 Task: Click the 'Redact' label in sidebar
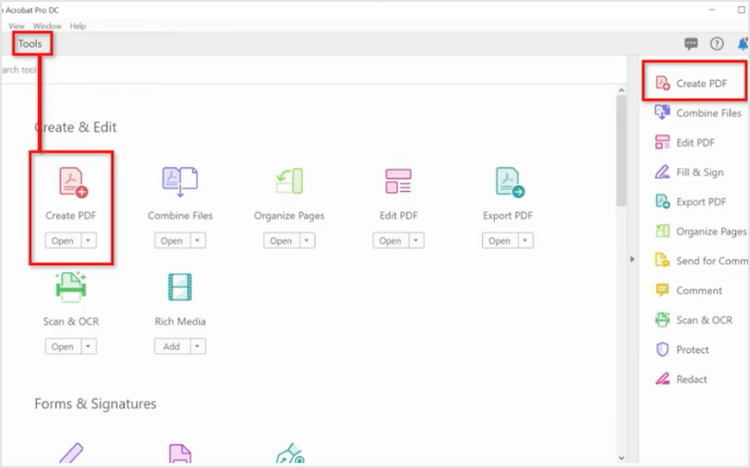point(692,379)
